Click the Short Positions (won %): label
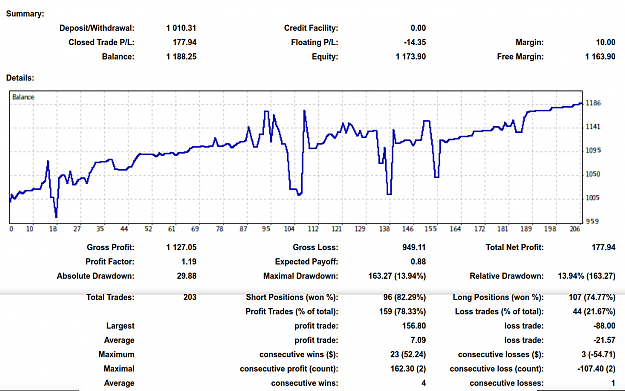 tap(292, 297)
